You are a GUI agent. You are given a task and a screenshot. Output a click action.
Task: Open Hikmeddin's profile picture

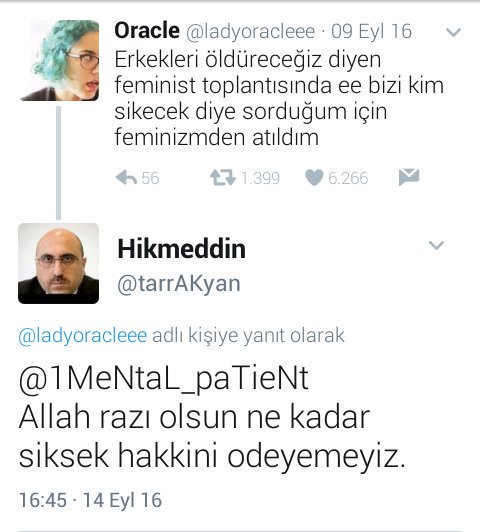point(58,263)
